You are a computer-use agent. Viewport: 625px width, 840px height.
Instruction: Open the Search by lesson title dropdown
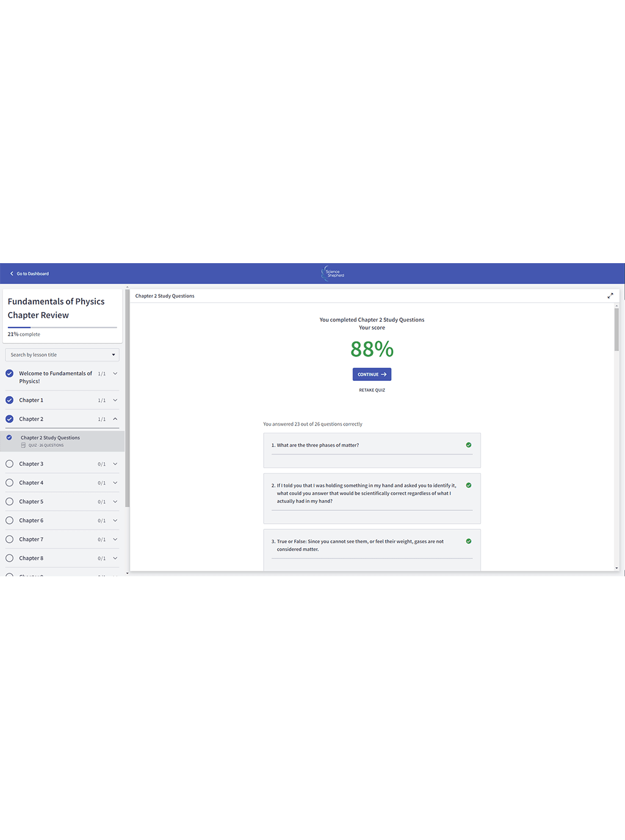click(62, 355)
